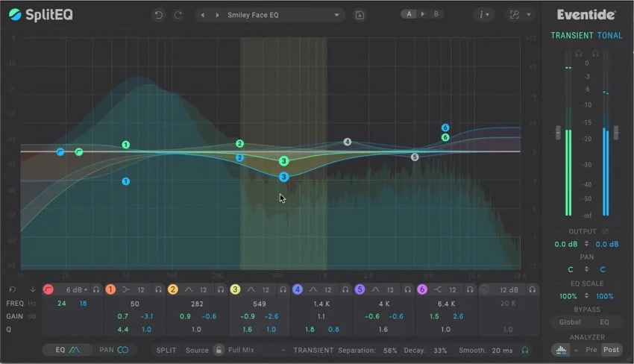634x364 pixels.
Task: Click the reset bands icon above FREQ
Action: (12, 289)
